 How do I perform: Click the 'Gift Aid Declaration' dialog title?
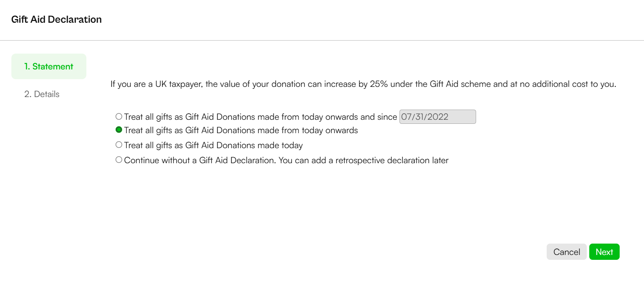(x=56, y=19)
